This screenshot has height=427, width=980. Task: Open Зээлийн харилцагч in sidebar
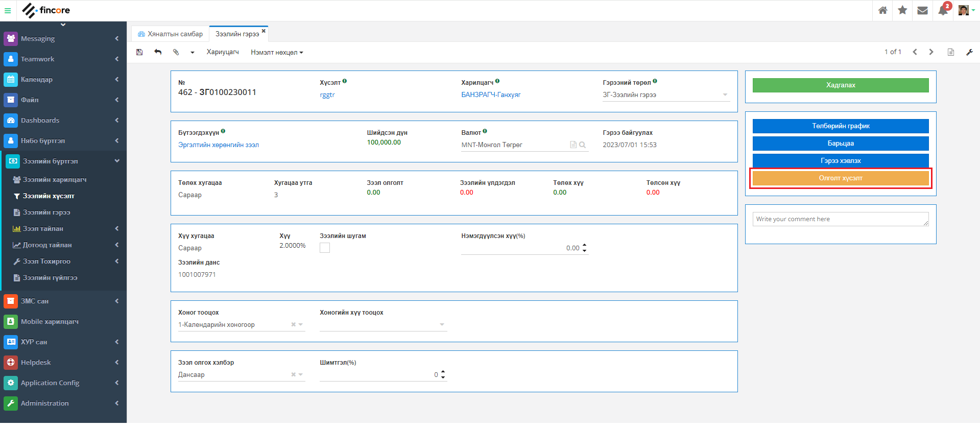click(x=55, y=180)
